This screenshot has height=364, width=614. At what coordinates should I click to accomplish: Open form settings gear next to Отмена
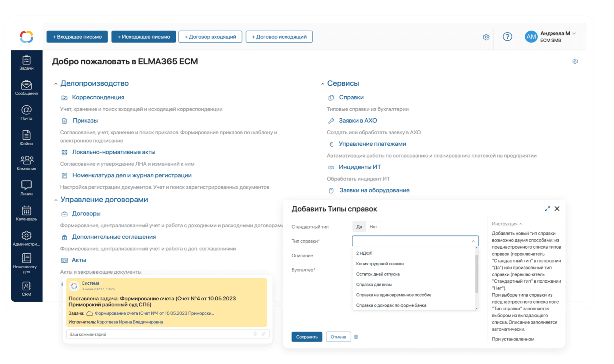(356, 337)
